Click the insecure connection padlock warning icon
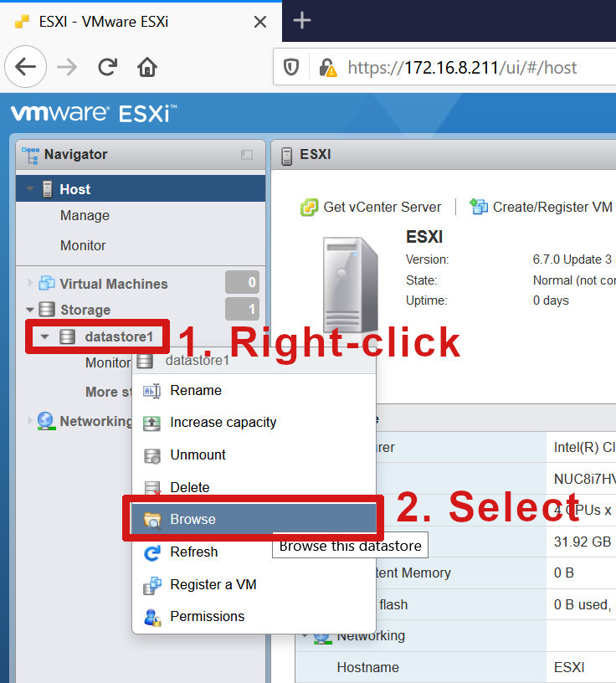616x683 pixels. point(327,68)
